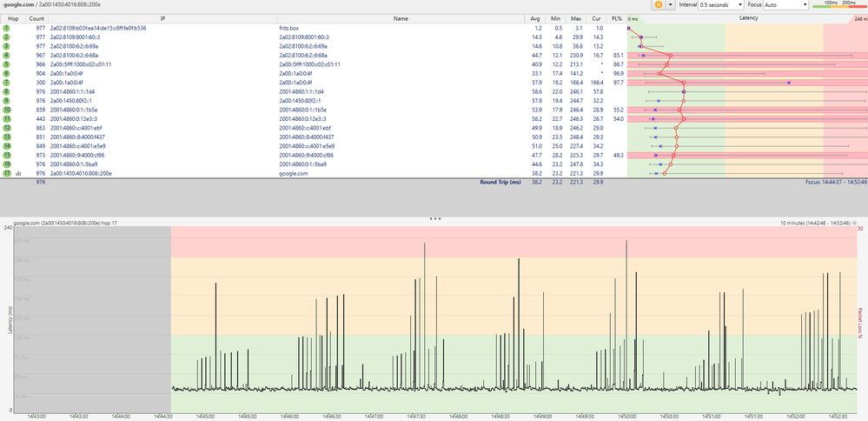This screenshot has height=421, width=868.
Task: Select the hop 1 green circle icon
Action: pyautogui.click(x=6, y=28)
